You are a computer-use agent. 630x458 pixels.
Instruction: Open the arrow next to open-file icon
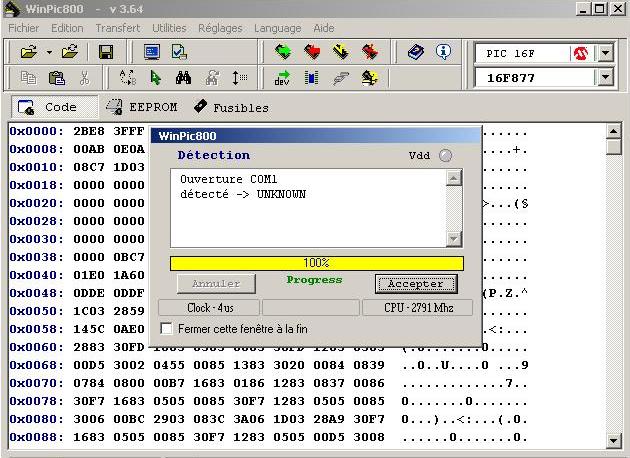[49, 52]
